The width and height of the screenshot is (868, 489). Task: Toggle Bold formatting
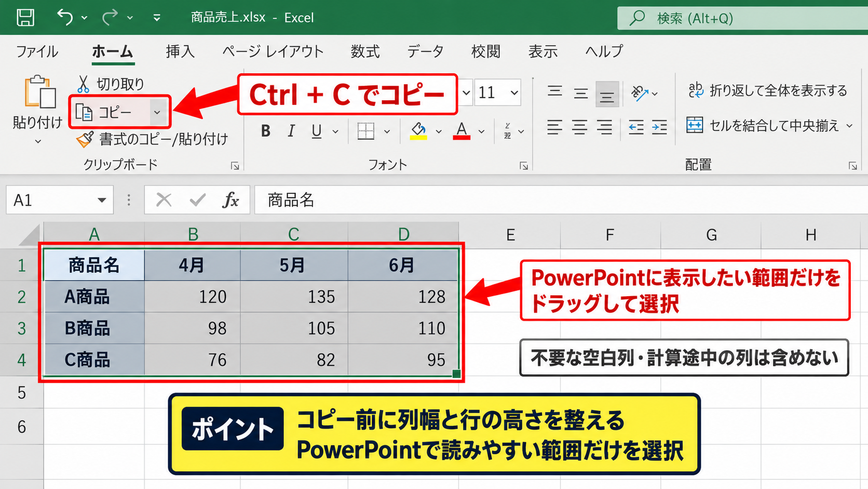[266, 131]
